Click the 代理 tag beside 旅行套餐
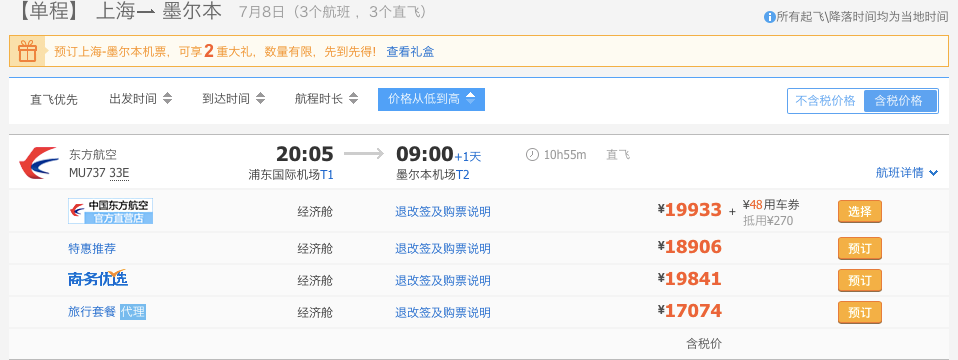Image resolution: width=958 pixels, height=360 pixels. [133, 312]
